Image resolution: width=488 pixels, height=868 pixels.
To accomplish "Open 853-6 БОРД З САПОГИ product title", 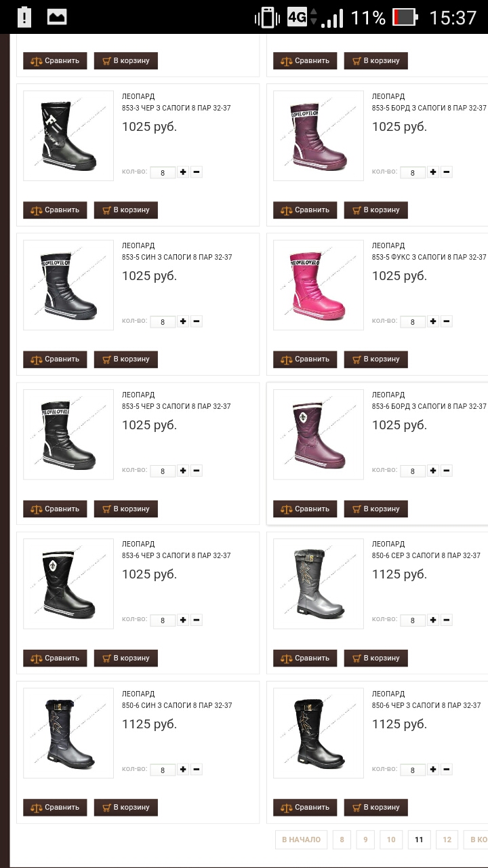I will [x=429, y=406].
